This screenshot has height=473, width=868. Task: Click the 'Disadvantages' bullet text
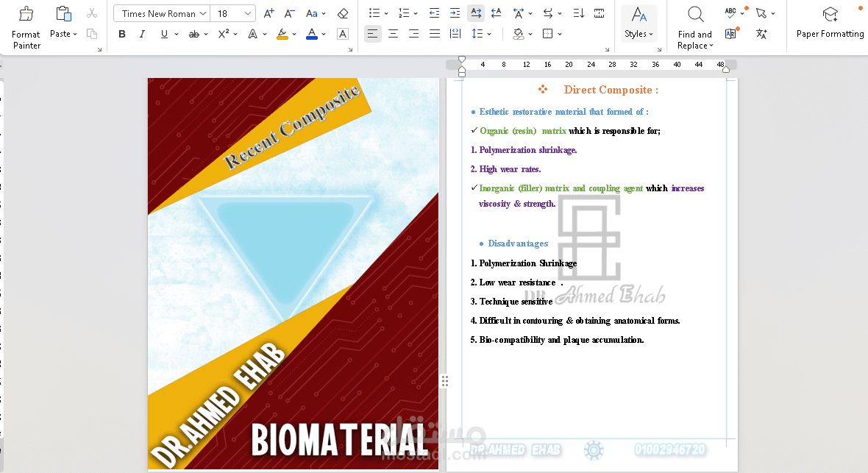pos(518,243)
